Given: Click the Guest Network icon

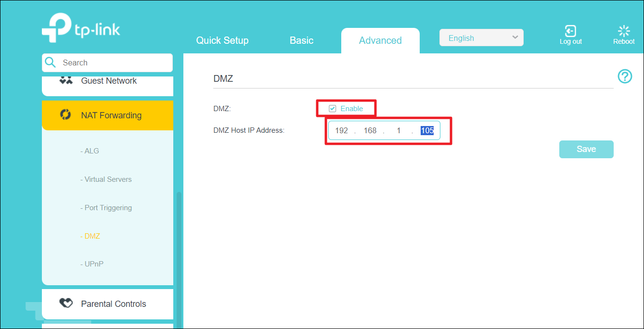Looking at the screenshot, I should click(x=66, y=80).
